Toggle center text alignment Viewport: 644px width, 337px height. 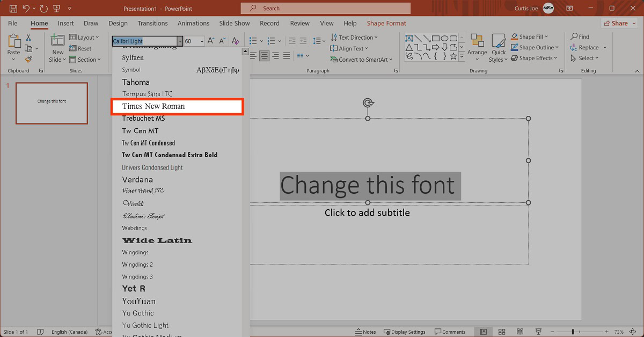point(265,56)
